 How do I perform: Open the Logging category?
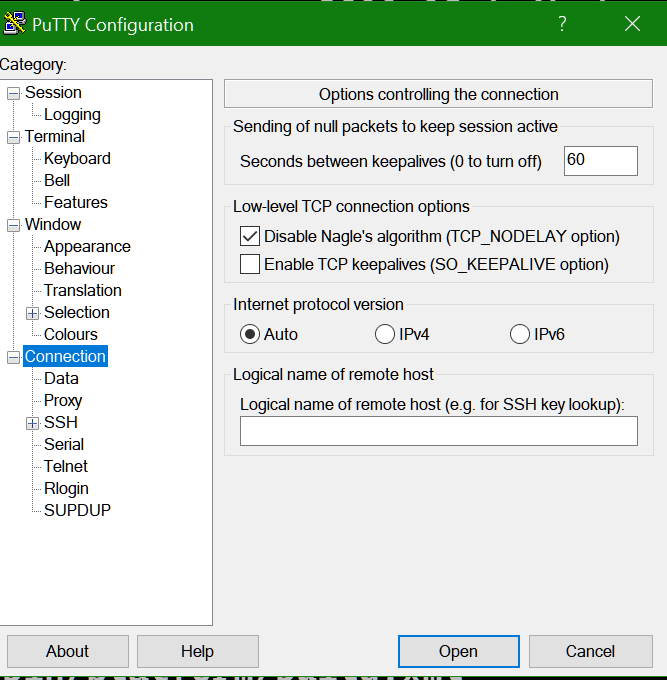click(72, 114)
